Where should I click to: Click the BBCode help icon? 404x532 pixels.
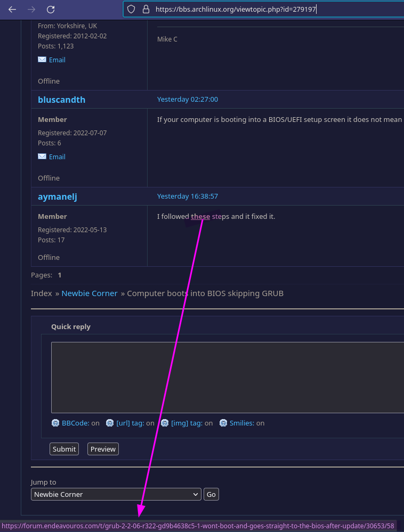tap(55, 423)
